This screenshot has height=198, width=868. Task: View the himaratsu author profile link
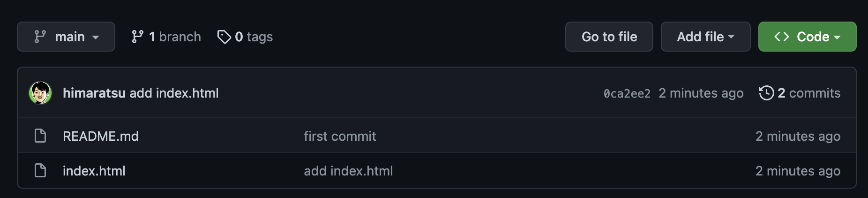click(94, 93)
